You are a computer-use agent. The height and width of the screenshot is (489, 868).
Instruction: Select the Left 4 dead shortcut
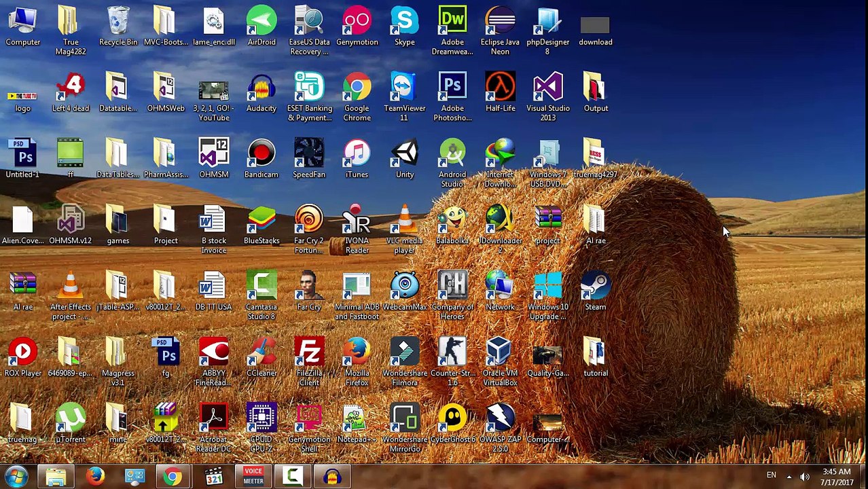coord(71,93)
